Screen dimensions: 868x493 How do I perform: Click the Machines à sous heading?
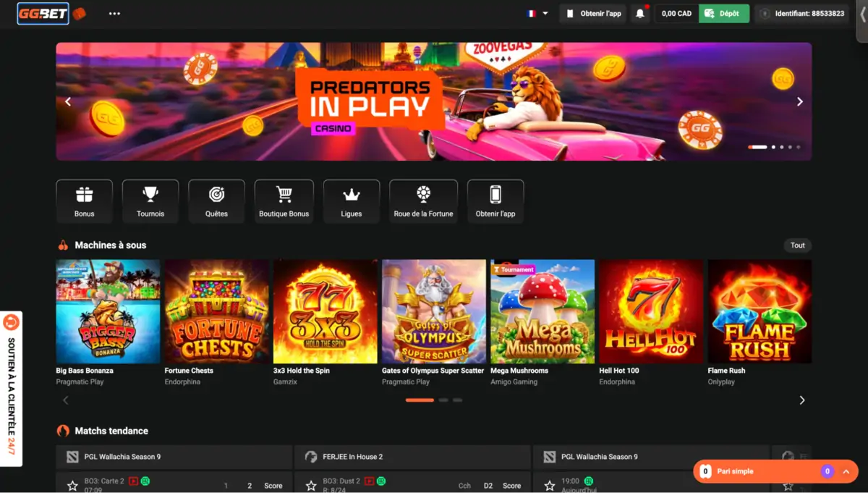(110, 245)
